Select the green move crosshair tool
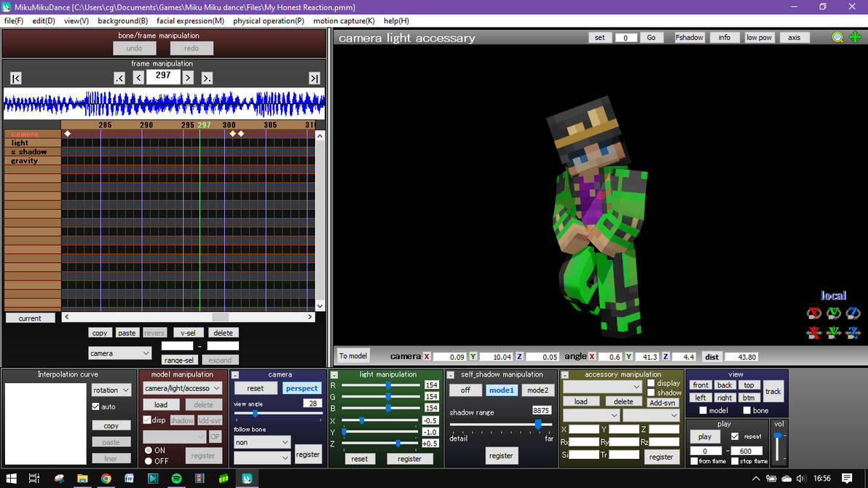 click(855, 37)
